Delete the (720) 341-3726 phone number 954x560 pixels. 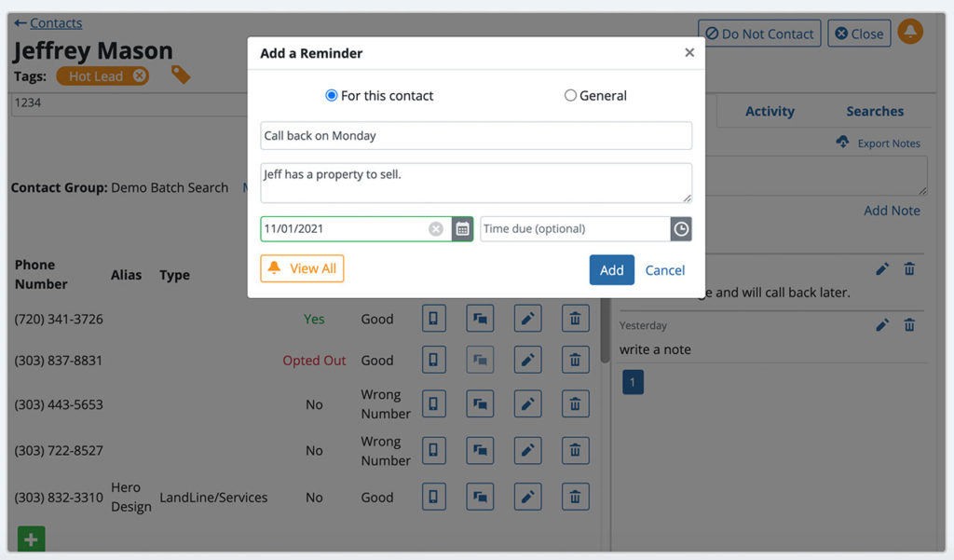(x=575, y=319)
